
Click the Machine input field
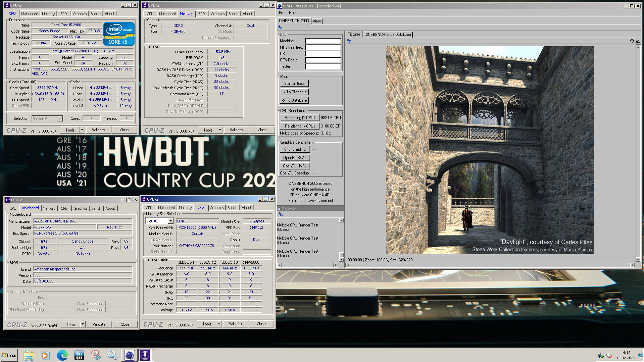[323, 41]
